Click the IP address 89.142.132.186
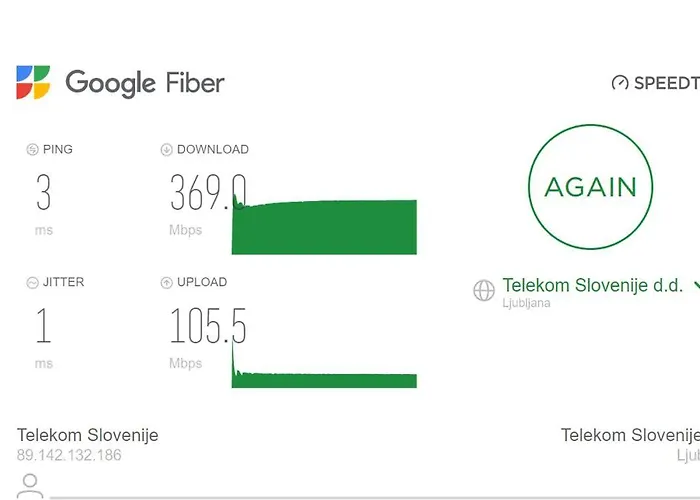The image size is (700, 500). click(x=69, y=455)
